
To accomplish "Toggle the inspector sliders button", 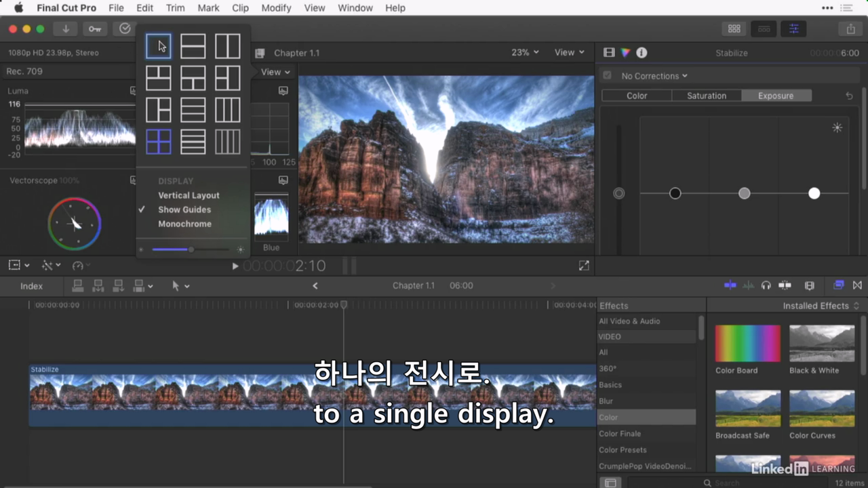I will pos(793,28).
